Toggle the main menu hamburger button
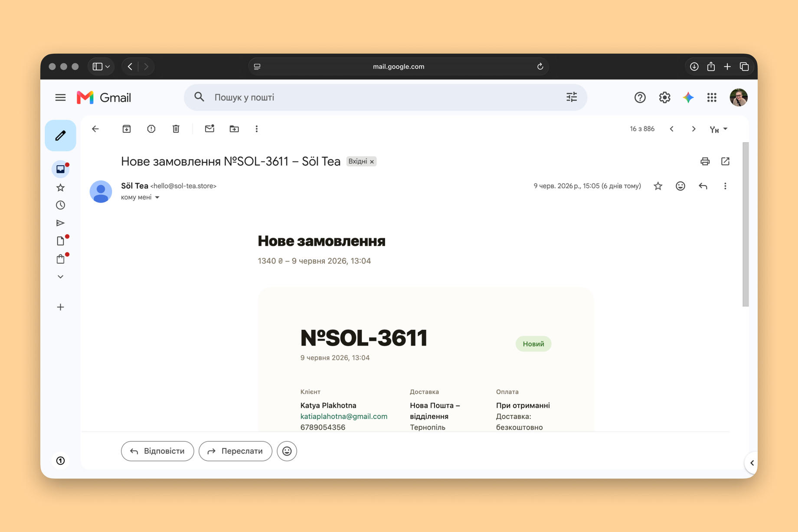798x532 pixels. [x=61, y=98]
